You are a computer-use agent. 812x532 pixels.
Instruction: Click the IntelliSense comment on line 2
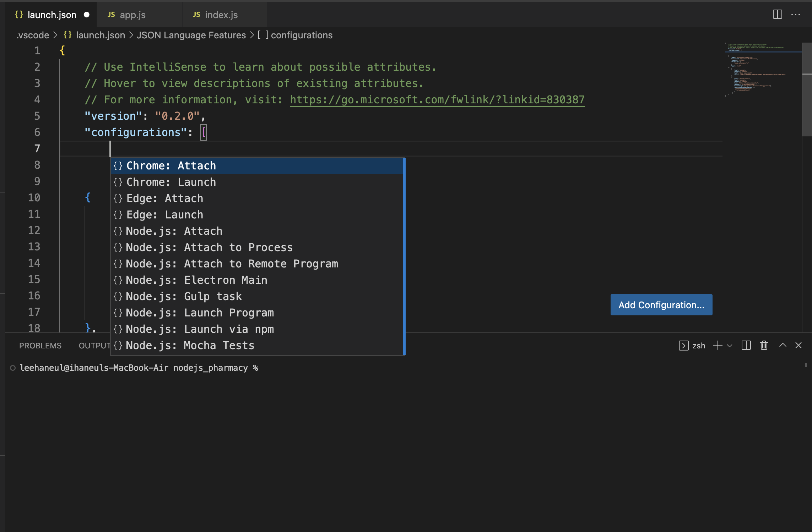click(x=260, y=67)
